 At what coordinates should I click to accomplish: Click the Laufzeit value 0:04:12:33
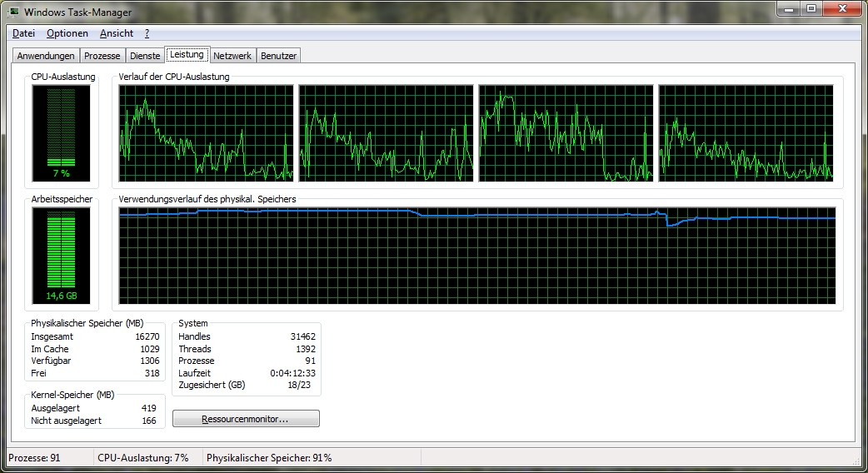coord(293,373)
